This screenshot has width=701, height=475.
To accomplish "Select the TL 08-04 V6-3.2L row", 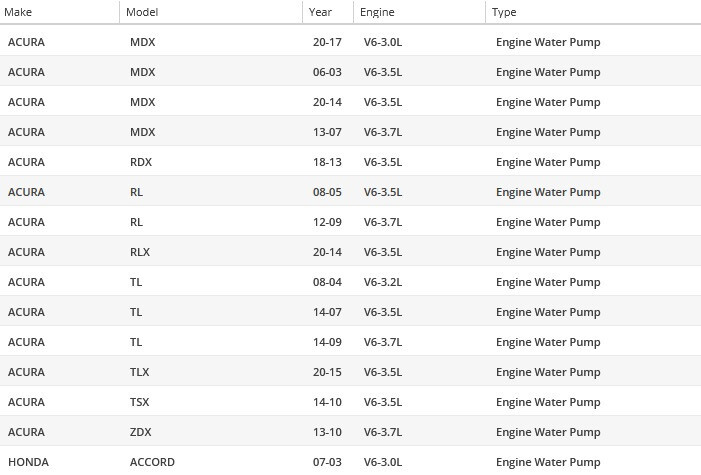I will point(350,282).
